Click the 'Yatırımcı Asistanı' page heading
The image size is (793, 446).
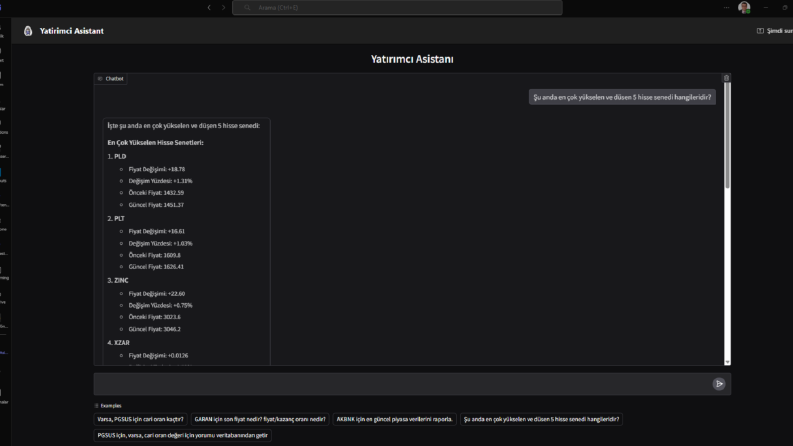[412, 59]
